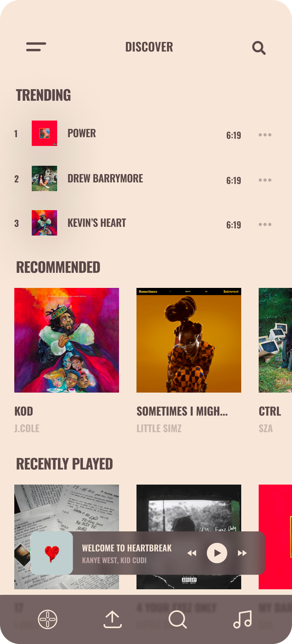Skip to the previous track with rewind

pyautogui.click(x=192, y=553)
